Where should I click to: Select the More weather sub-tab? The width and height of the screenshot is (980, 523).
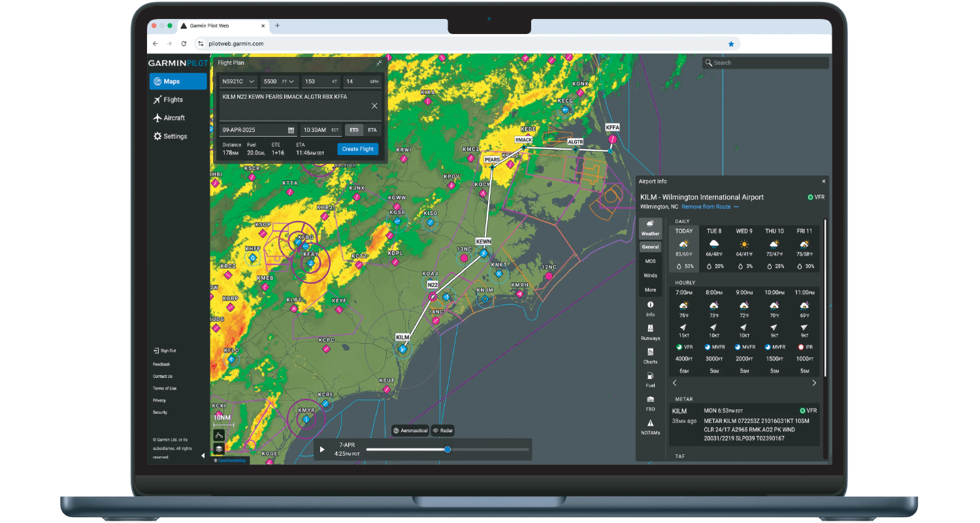(650, 290)
